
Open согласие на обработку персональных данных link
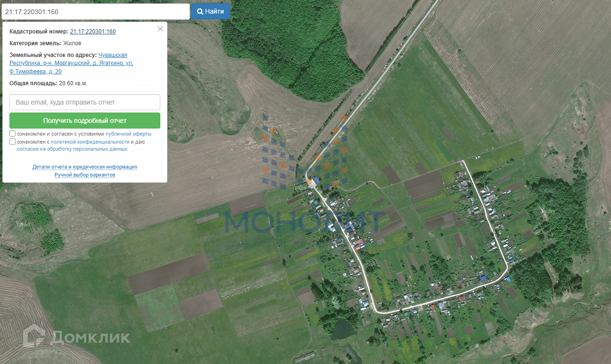coord(72,149)
